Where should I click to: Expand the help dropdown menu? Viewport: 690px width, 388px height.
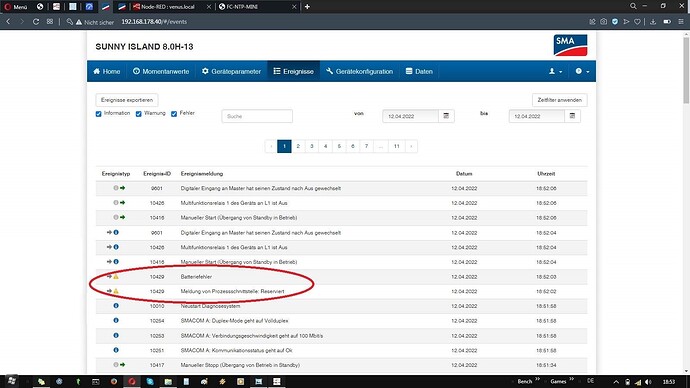[582, 71]
